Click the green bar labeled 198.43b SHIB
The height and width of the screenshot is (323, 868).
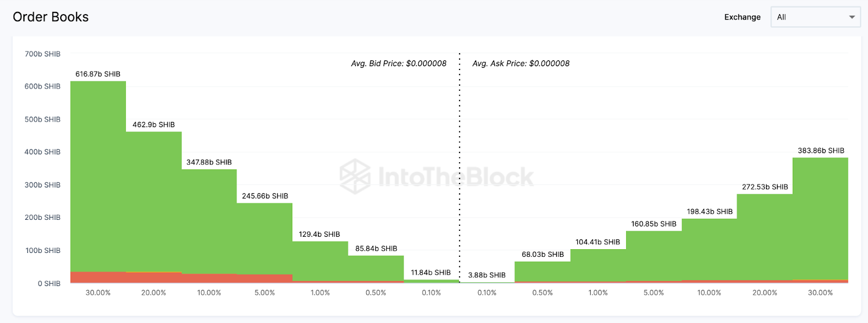pyautogui.click(x=709, y=249)
